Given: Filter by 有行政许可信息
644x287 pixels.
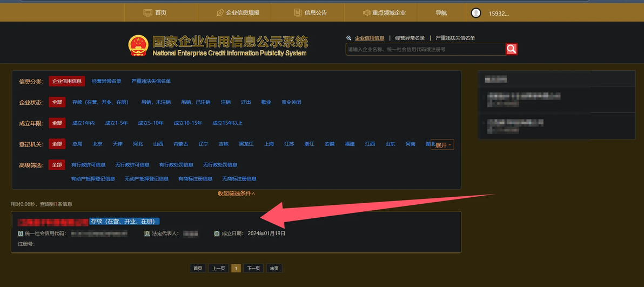Looking at the screenshot, I should tap(88, 165).
